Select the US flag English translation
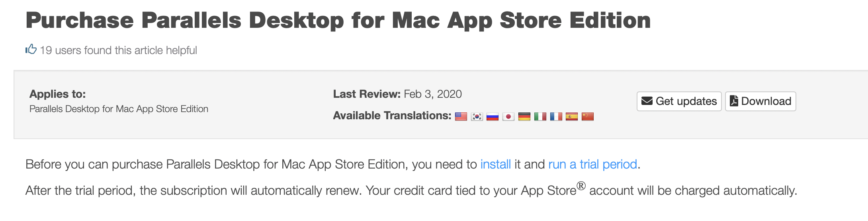 pyautogui.click(x=461, y=116)
